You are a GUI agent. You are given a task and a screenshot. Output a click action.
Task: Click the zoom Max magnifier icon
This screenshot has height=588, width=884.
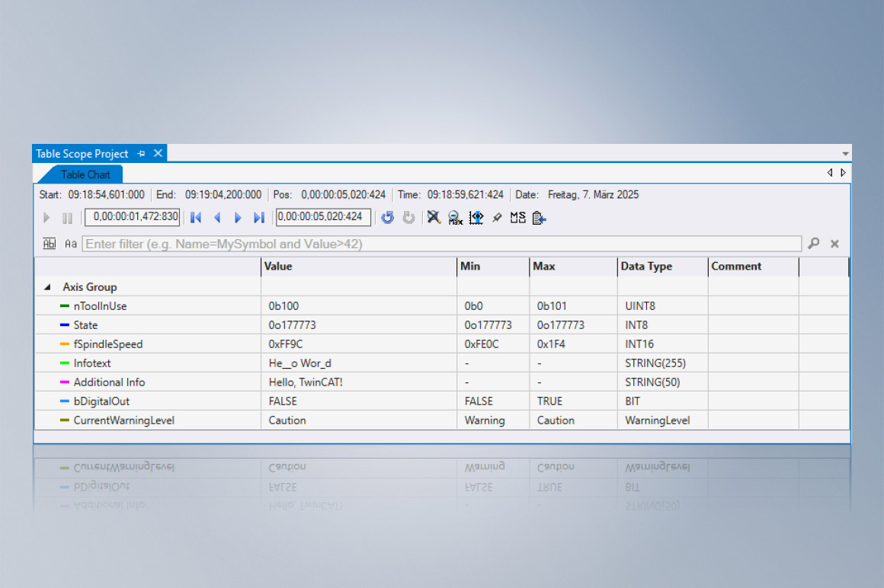(455, 218)
